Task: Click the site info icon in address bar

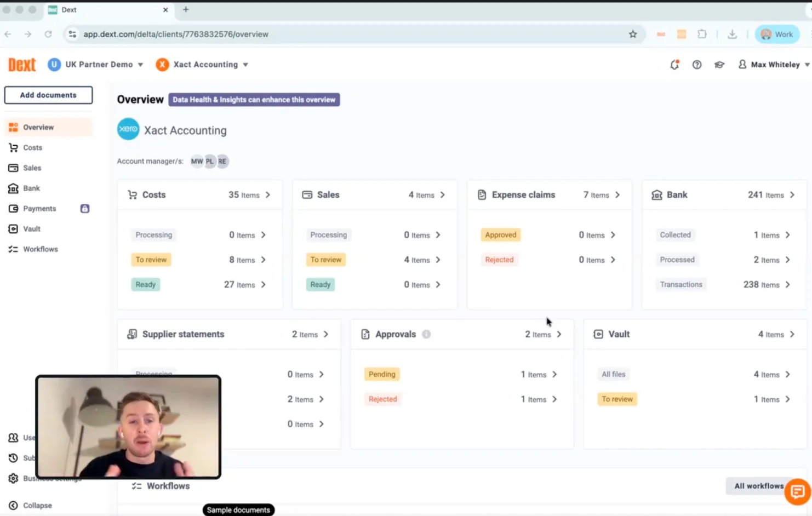Action: coord(72,34)
